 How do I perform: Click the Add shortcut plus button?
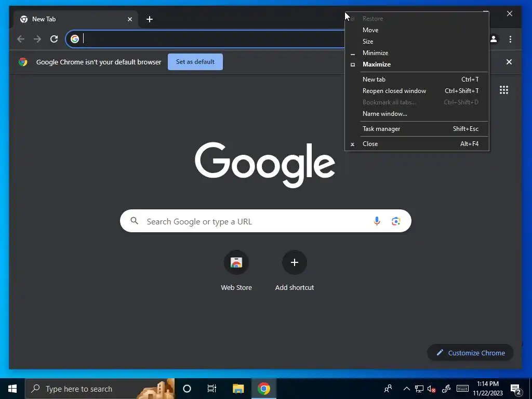(295, 262)
